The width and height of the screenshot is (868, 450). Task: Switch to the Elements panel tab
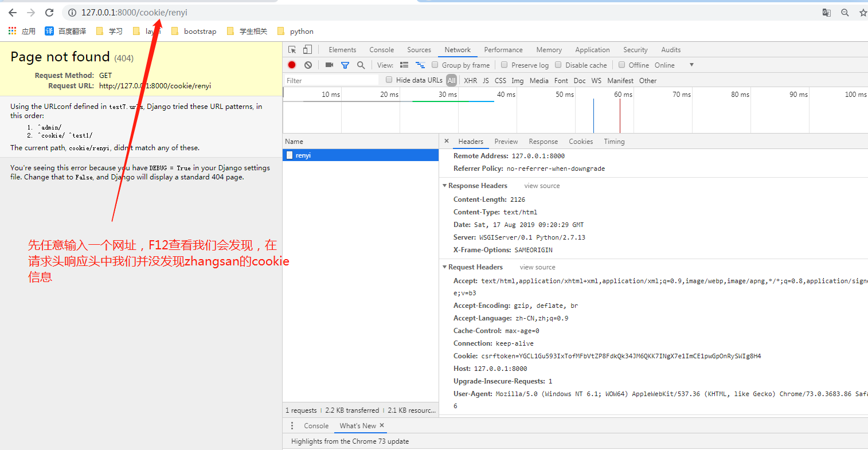coord(342,50)
